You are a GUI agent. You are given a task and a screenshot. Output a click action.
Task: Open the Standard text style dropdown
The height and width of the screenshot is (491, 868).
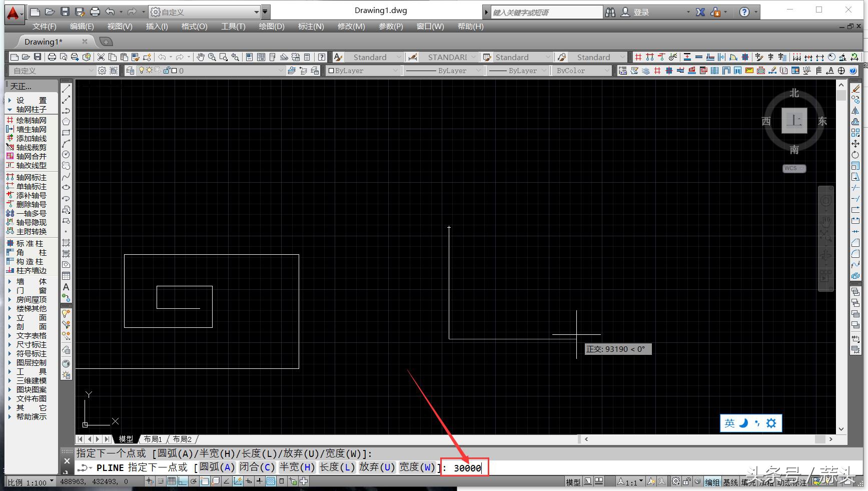399,57
